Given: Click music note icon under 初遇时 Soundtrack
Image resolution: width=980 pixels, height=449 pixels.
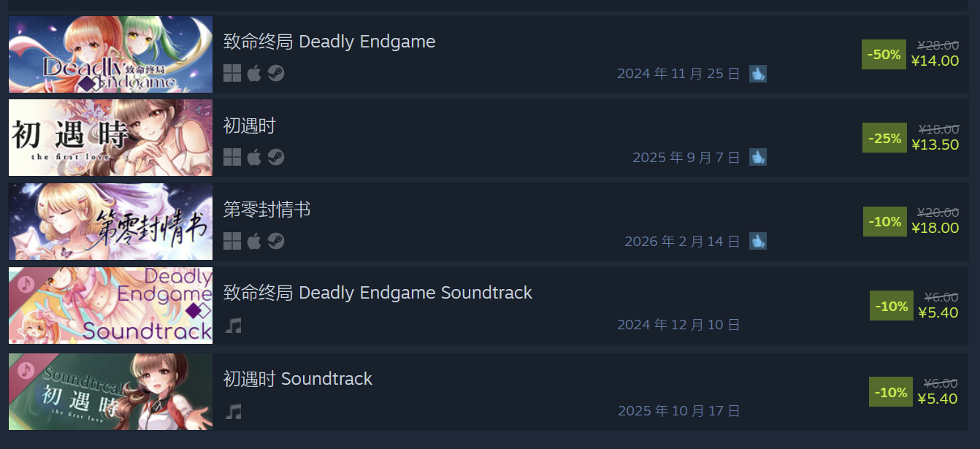Looking at the screenshot, I should pyautogui.click(x=233, y=411).
